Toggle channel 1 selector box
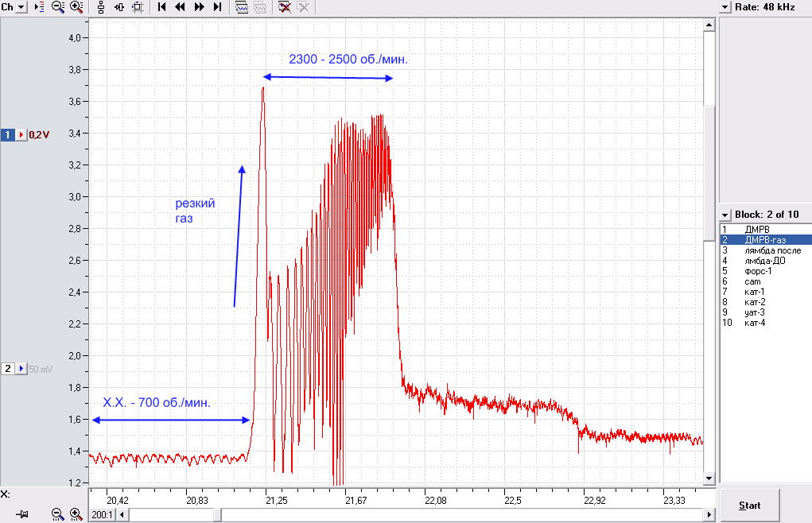 pyautogui.click(x=8, y=135)
